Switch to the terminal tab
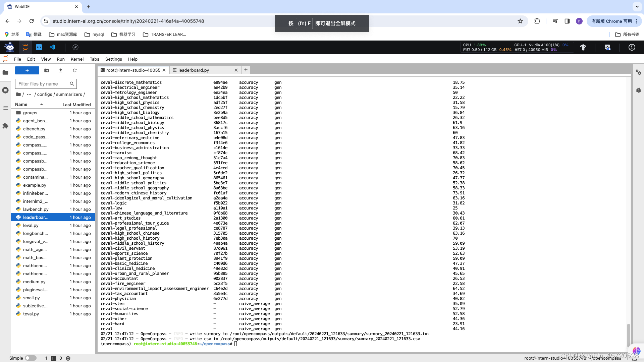Viewport: 644px width, 362px height. pos(133,70)
